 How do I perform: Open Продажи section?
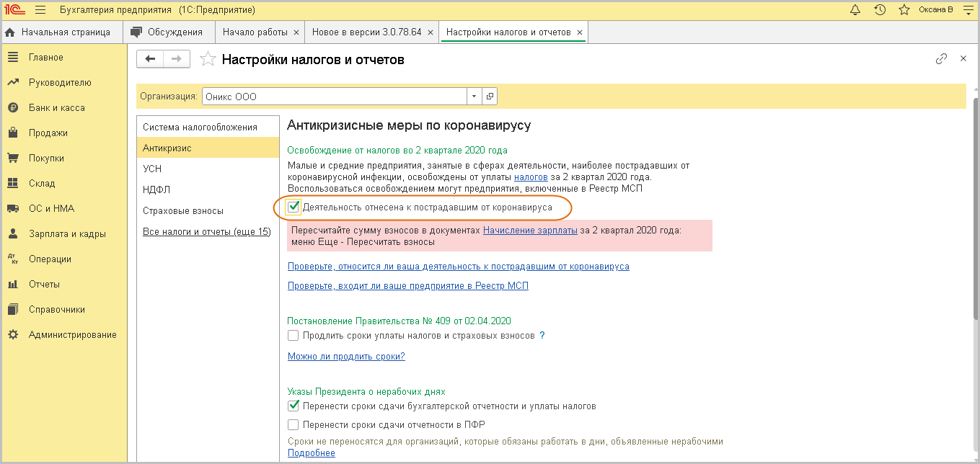tap(63, 133)
